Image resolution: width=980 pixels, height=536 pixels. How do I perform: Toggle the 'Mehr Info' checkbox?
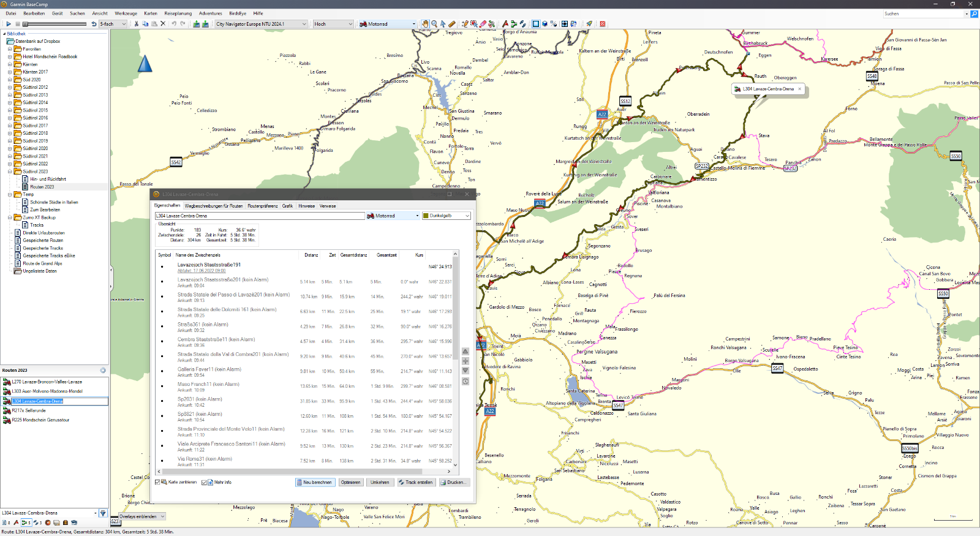pyautogui.click(x=205, y=482)
